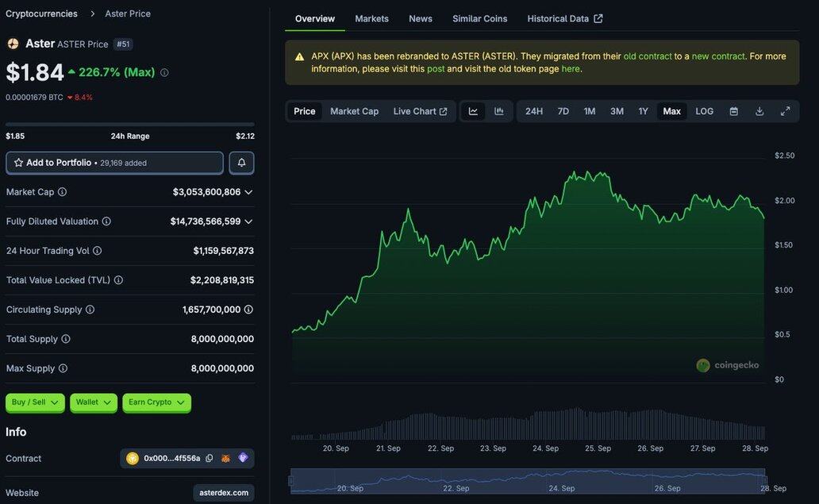Open 24 Hour Trading Vol info icon
This screenshot has width=819, height=504.
(97, 251)
